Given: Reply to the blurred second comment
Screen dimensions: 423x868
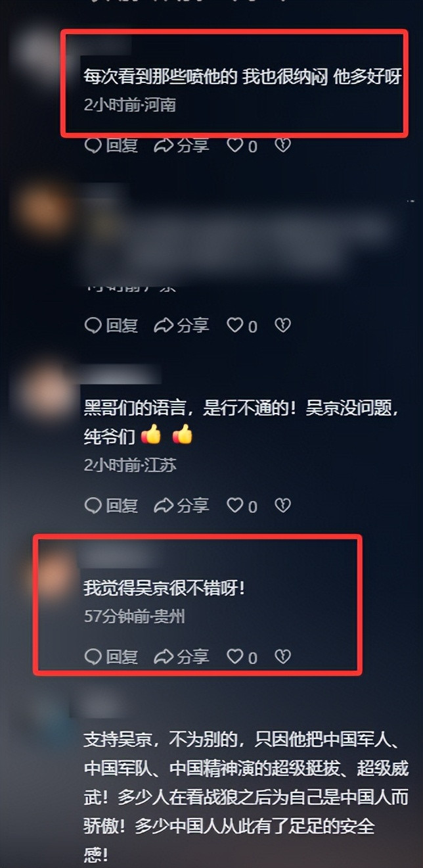Looking at the screenshot, I should (x=111, y=325).
